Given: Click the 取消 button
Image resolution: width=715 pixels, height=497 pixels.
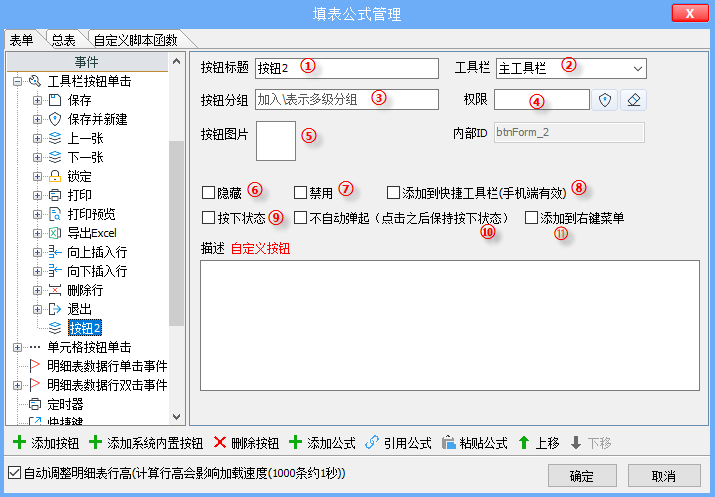Looking at the screenshot, I should tap(663, 476).
